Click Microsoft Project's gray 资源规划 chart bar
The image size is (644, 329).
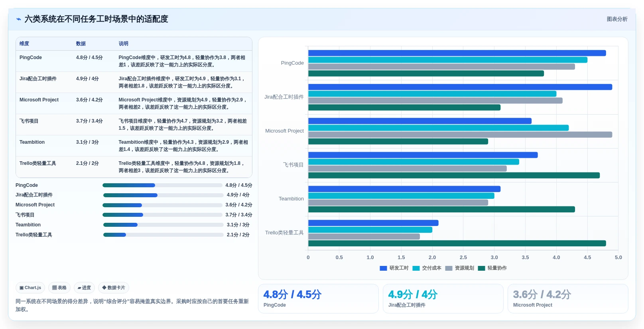(x=460, y=135)
